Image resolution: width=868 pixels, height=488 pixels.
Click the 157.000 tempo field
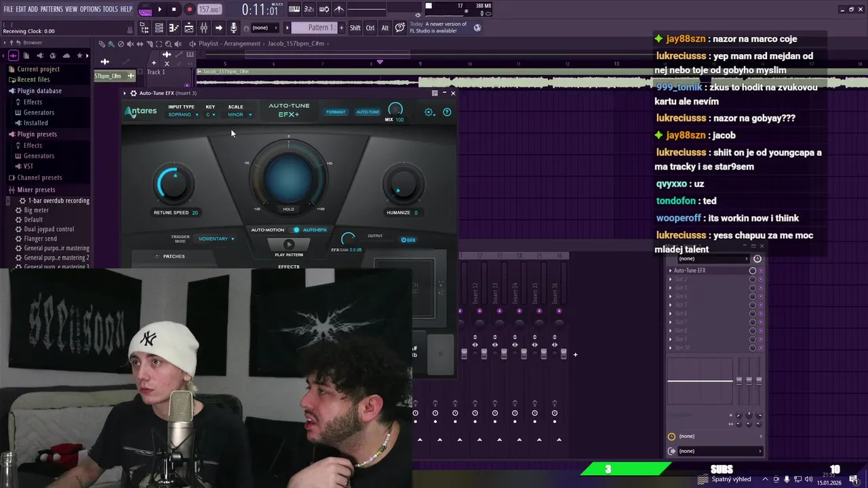pyautogui.click(x=210, y=9)
